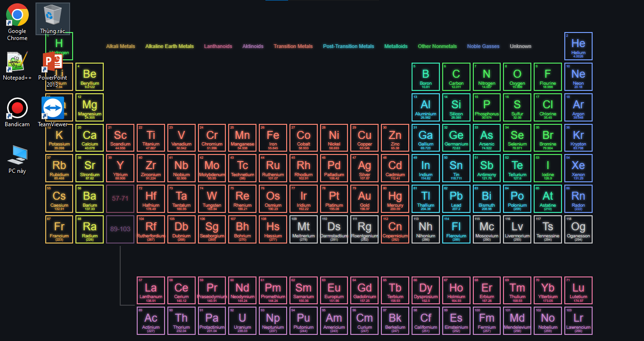Select the Scandium element tile

pyautogui.click(x=120, y=138)
